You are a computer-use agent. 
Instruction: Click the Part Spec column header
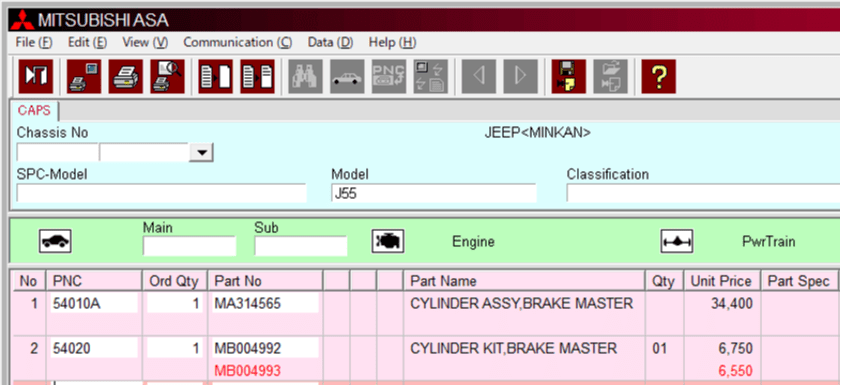point(799,281)
